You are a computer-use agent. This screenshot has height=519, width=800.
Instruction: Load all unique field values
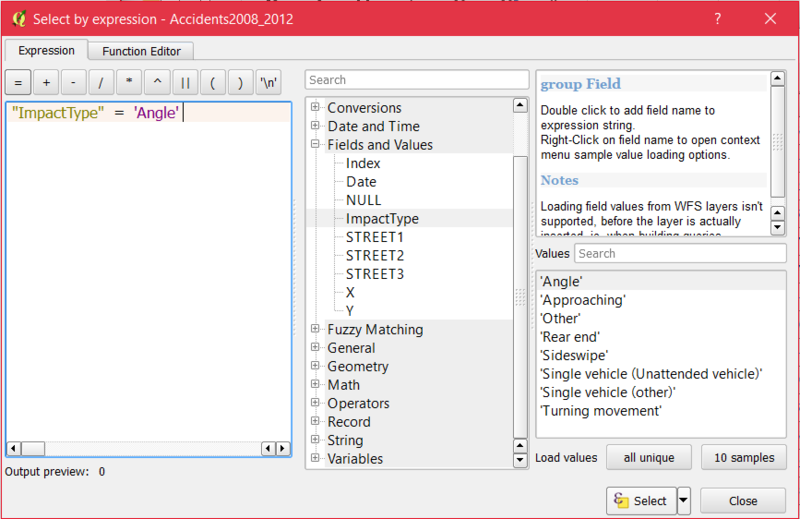tap(648, 458)
